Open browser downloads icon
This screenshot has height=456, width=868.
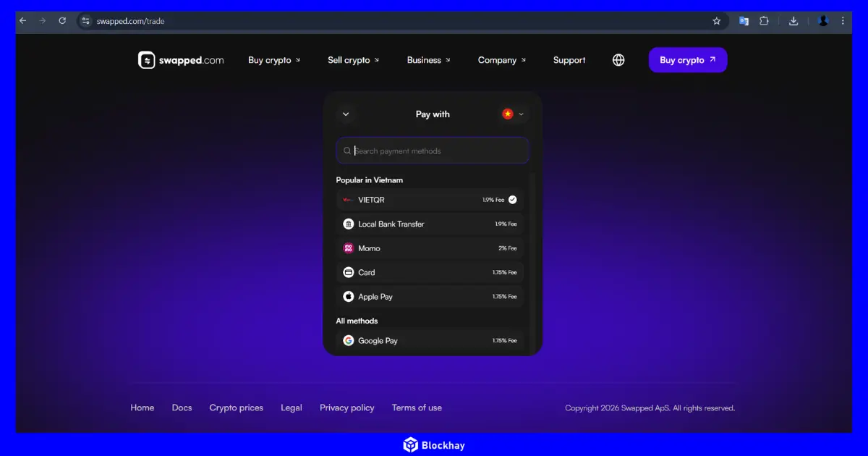click(793, 21)
